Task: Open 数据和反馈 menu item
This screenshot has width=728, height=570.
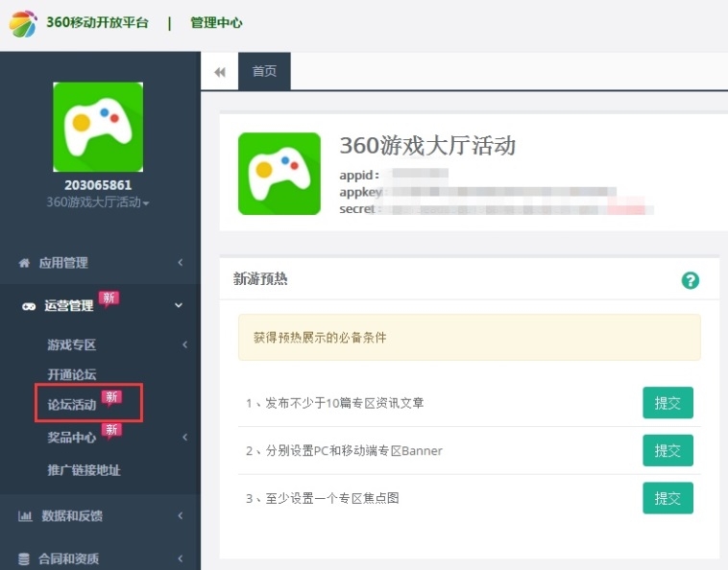Action: 72,515
